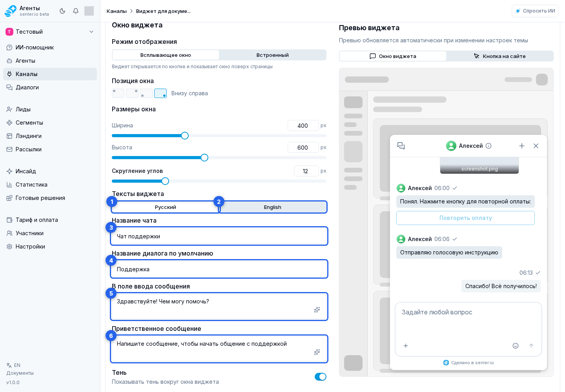Screen dimensions: 565x392
Task: Click the Ширина value field
Action: (x=303, y=125)
